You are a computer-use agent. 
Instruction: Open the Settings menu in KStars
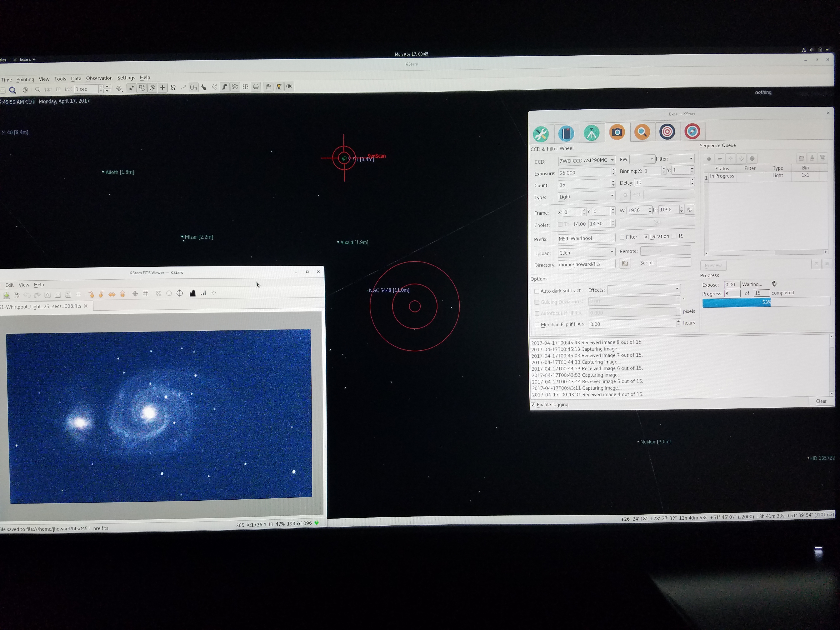126,78
